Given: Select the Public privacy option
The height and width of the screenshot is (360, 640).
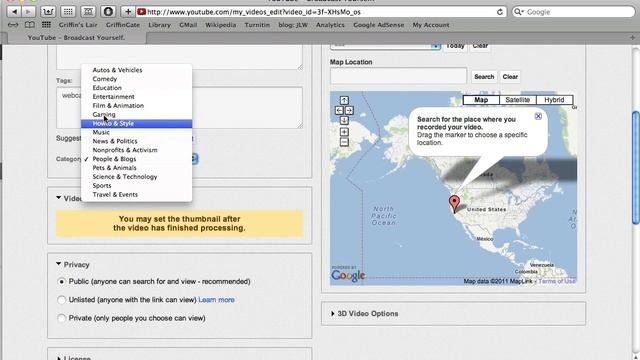Looking at the screenshot, I should [61, 282].
